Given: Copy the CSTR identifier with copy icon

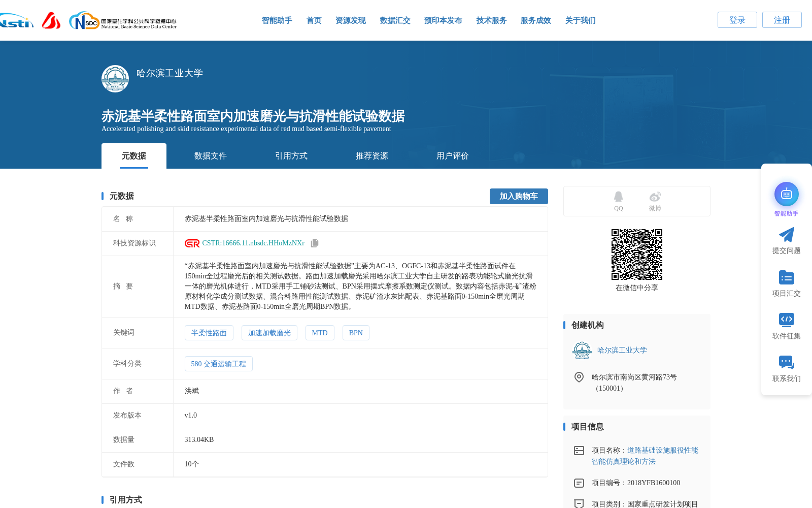Looking at the screenshot, I should click(x=315, y=243).
